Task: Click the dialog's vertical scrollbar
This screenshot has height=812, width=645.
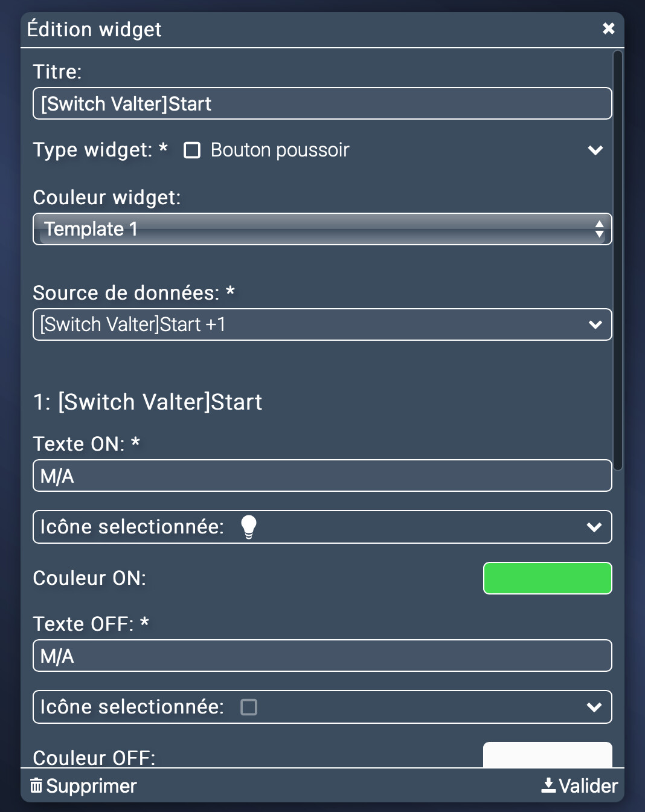Action: tap(617, 260)
